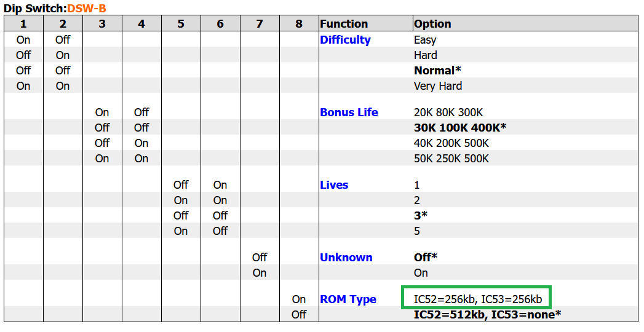Select column header 4
This screenshot has height=332, width=644.
coord(141,24)
